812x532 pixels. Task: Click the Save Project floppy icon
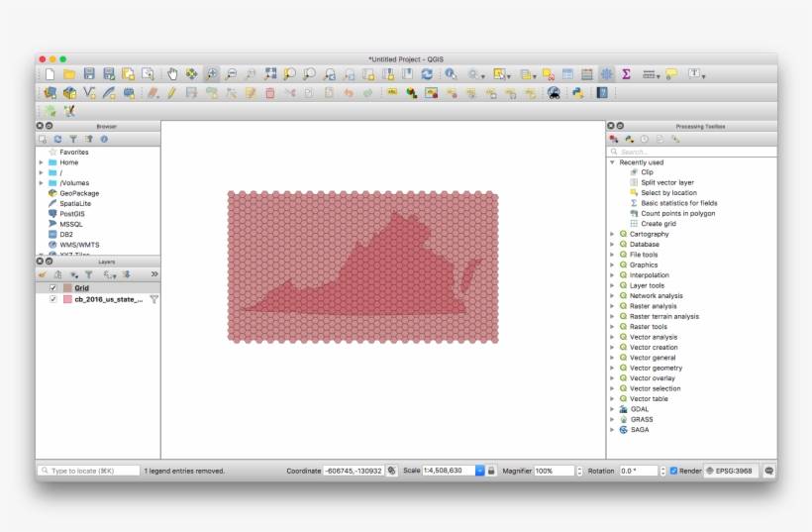tap(89, 74)
